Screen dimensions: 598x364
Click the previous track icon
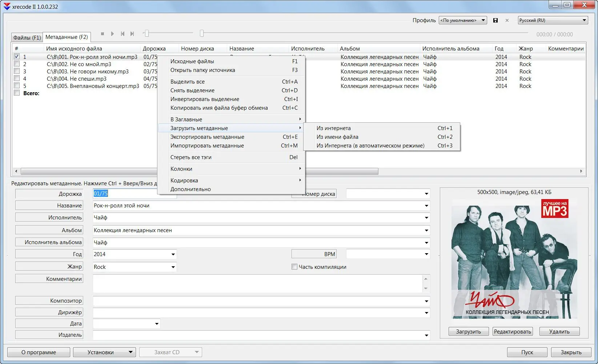(123, 34)
